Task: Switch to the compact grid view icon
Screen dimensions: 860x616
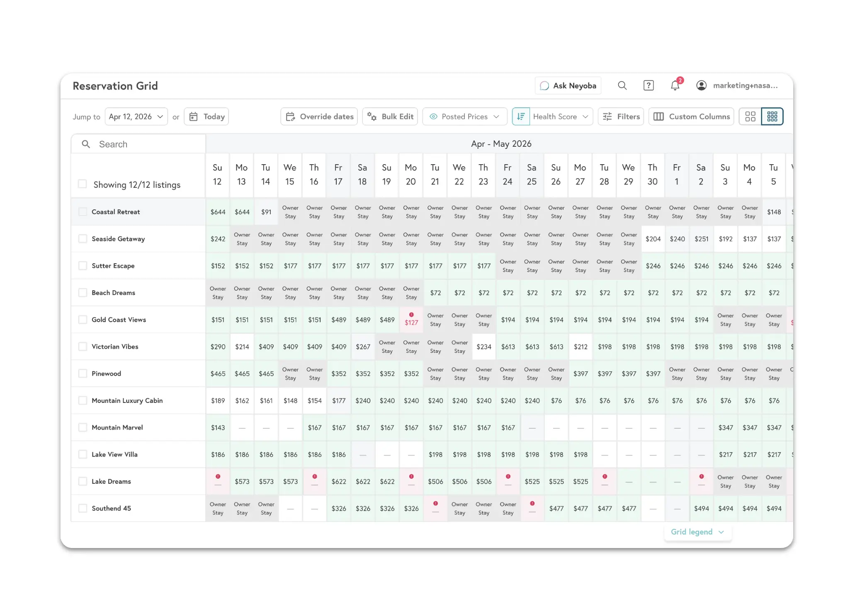Action: point(750,116)
